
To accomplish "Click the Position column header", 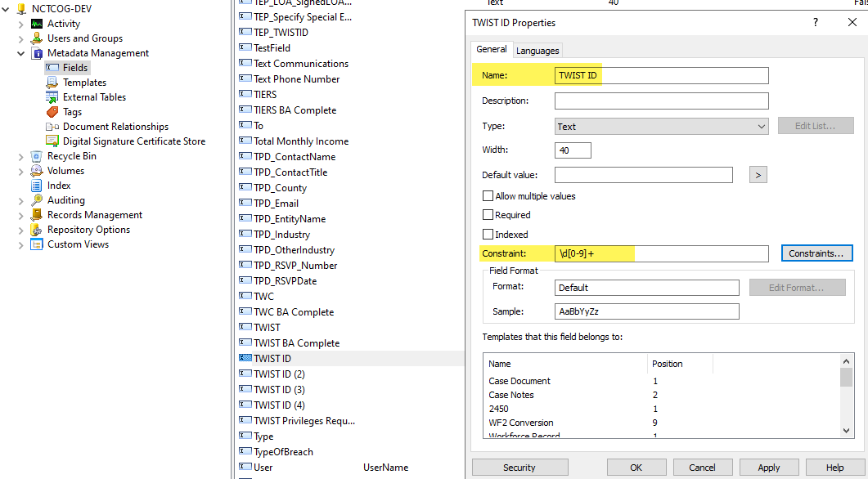I will tap(680, 364).
